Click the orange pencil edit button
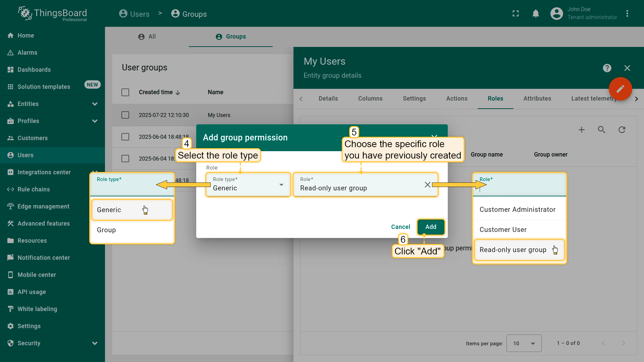This screenshot has height=362, width=644. [x=620, y=89]
